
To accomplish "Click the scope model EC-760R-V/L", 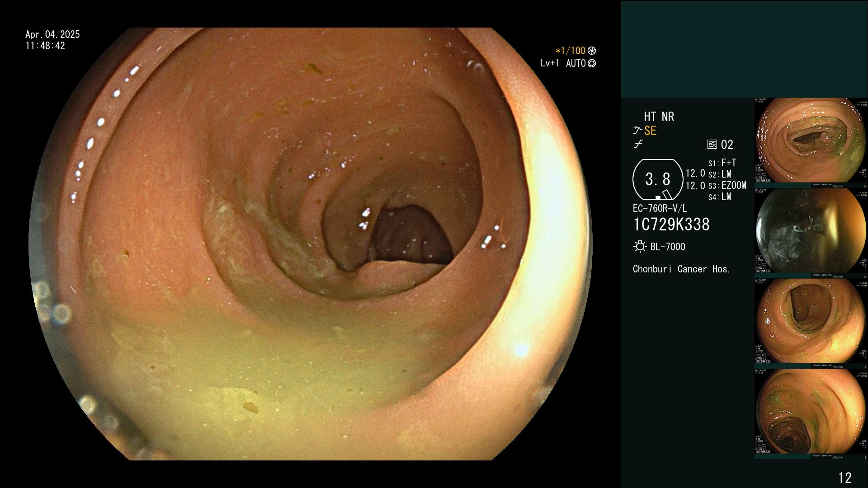I will point(660,209).
